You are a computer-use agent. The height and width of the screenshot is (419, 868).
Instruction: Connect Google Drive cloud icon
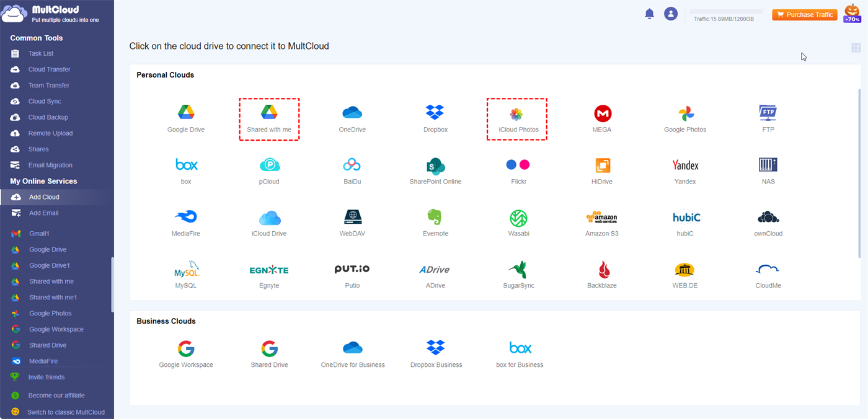point(186,112)
